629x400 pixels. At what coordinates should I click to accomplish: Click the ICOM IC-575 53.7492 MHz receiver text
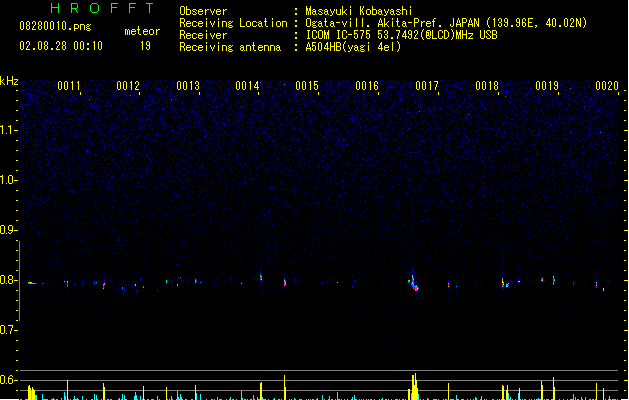[402, 35]
